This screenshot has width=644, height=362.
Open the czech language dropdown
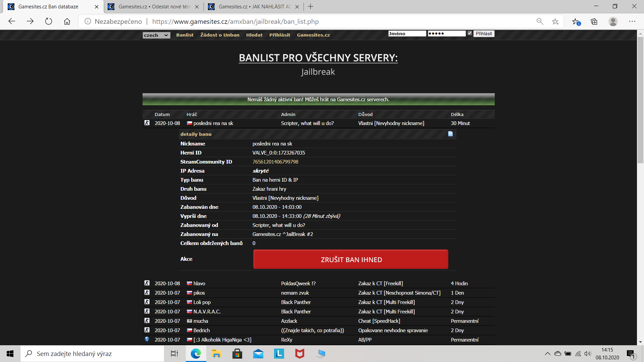[x=156, y=35]
